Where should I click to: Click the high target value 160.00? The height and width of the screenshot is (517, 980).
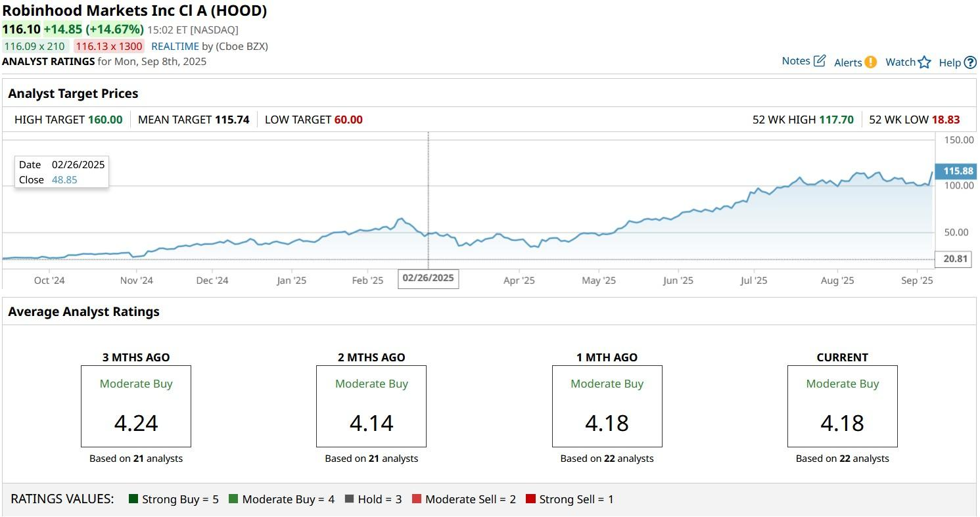tap(105, 120)
